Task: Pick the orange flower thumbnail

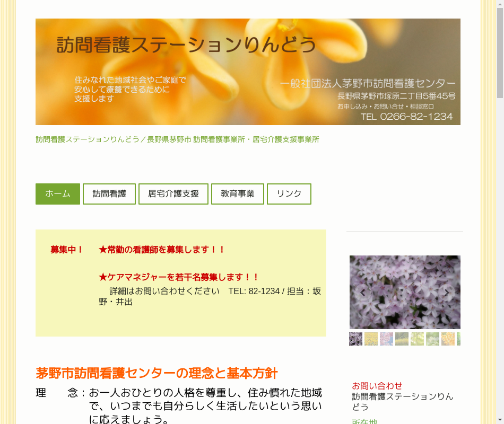Action: pos(448,339)
